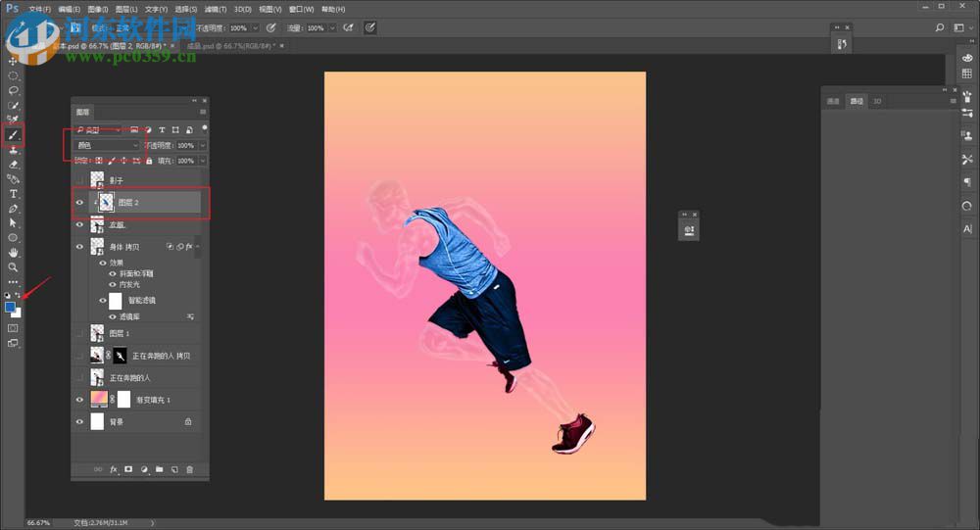
Task: Click the blue foreground color swatch
Action: tap(10, 307)
